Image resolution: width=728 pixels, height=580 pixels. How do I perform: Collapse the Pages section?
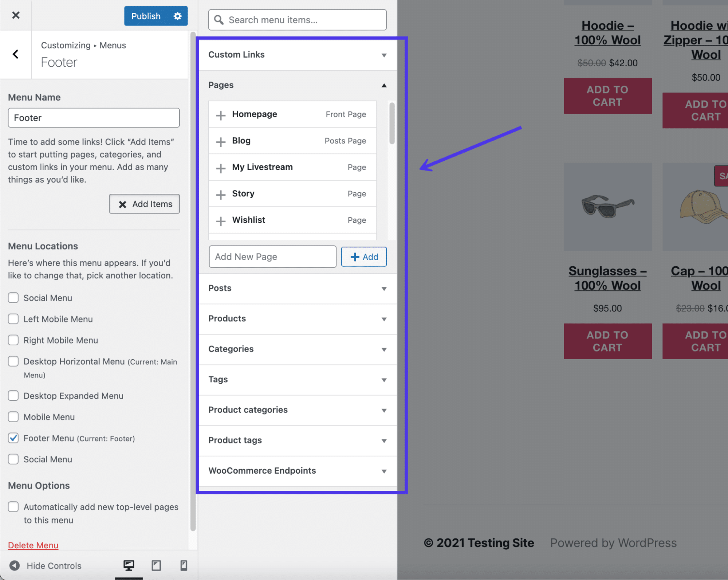coord(383,85)
